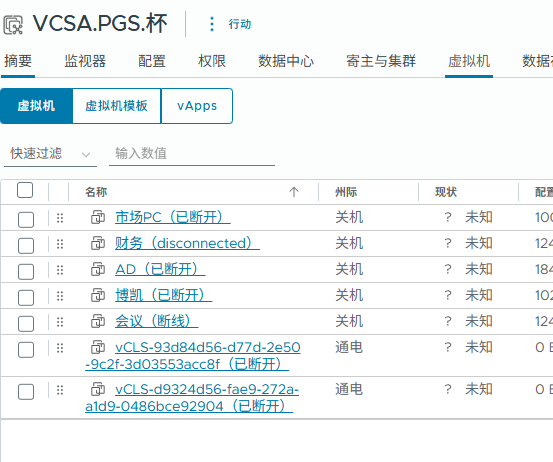Click the sort arrow in 名称 column
Viewport: 553px width, 462px height.
(294, 192)
